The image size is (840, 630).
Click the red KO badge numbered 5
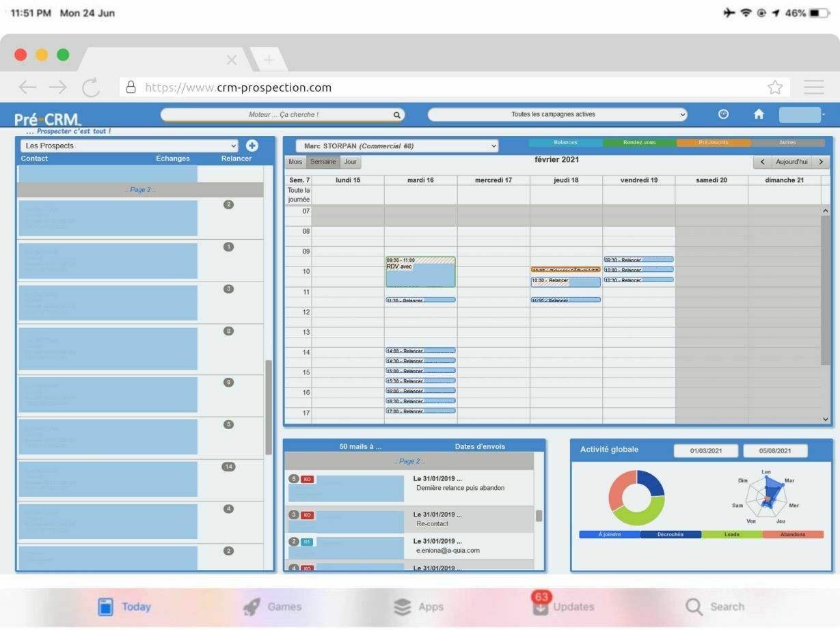coord(308,479)
